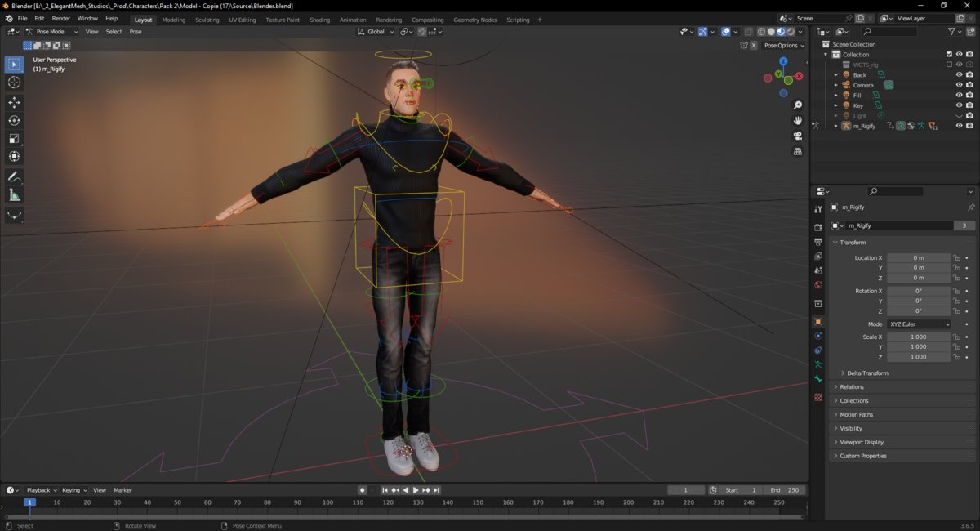Viewport: 980px width, 531px height.
Task: Toggle lock on Scale Z
Action: tap(956, 357)
